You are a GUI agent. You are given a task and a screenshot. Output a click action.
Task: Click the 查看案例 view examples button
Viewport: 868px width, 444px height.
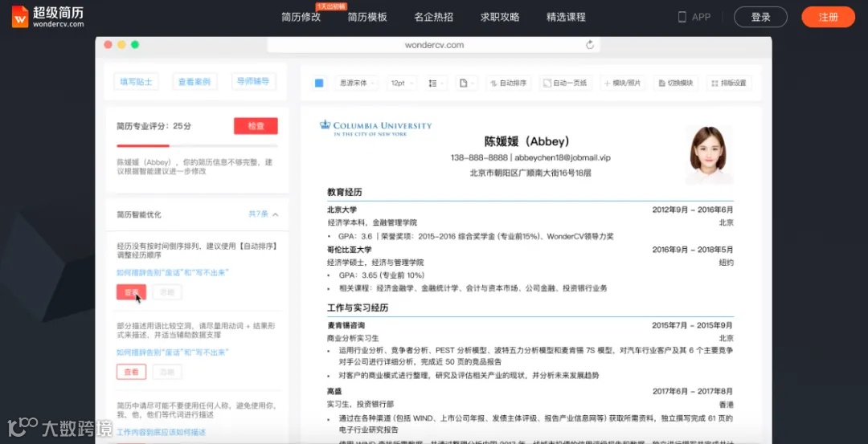pyautogui.click(x=194, y=81)
